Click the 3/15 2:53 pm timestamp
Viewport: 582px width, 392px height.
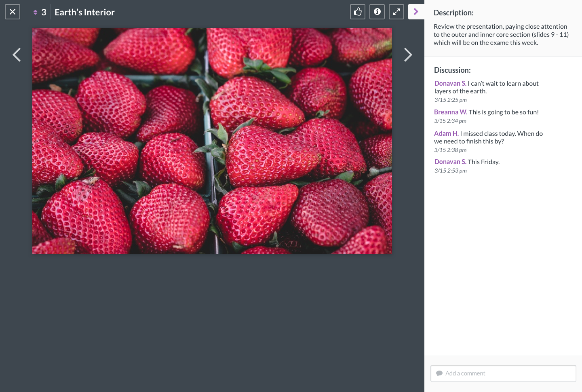pyautogui.click(x=451, y=171)
